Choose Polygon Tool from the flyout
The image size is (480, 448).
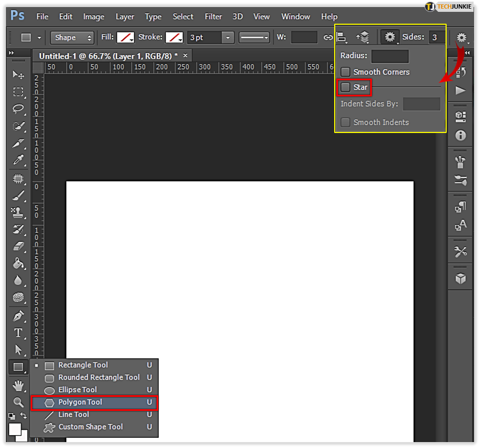pyautogui.click(x=94, y=402)
